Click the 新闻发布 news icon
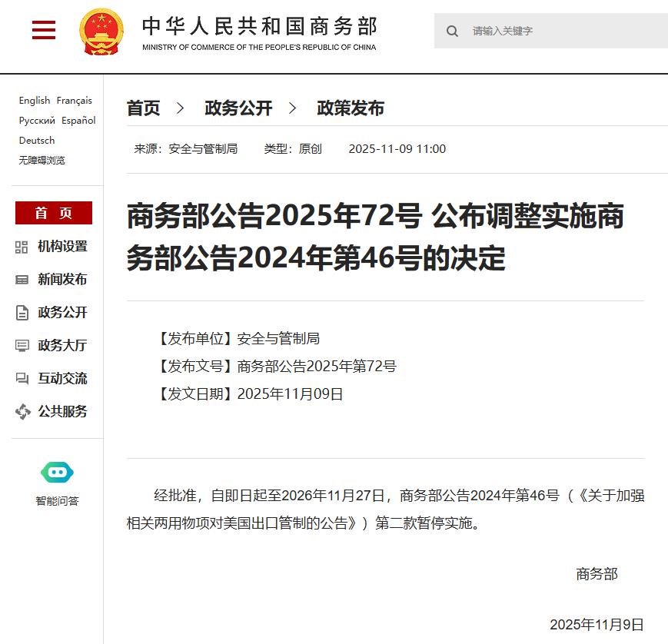This screenshot has height=644, width=668. point(22,280)
